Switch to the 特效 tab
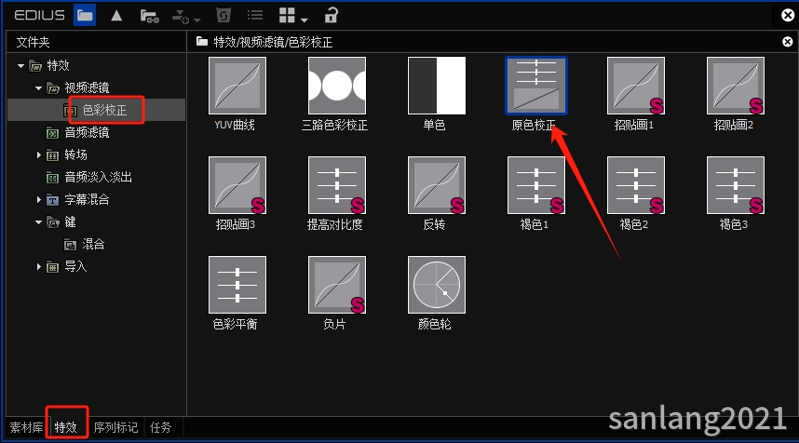This screenshot has height=443, width=799. point(66,427)
